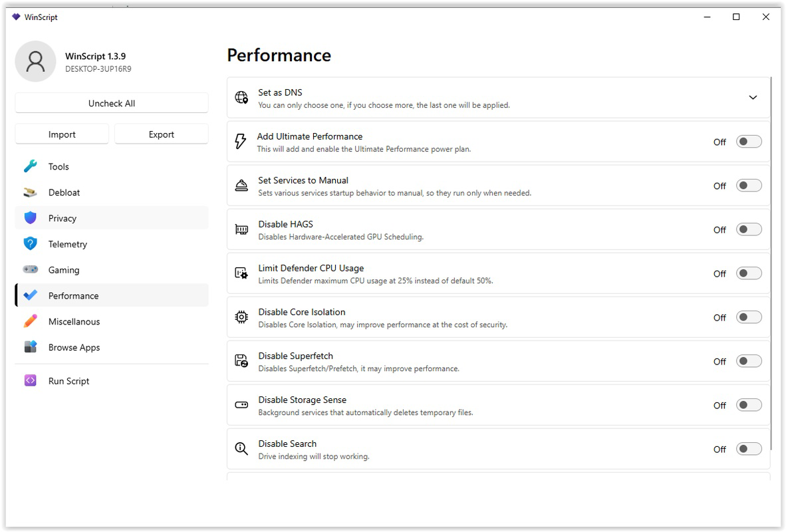Select Miscellanous in the sidebar
Image resolution: width=786 pixels, height=532 pixels.
point(112,321)
